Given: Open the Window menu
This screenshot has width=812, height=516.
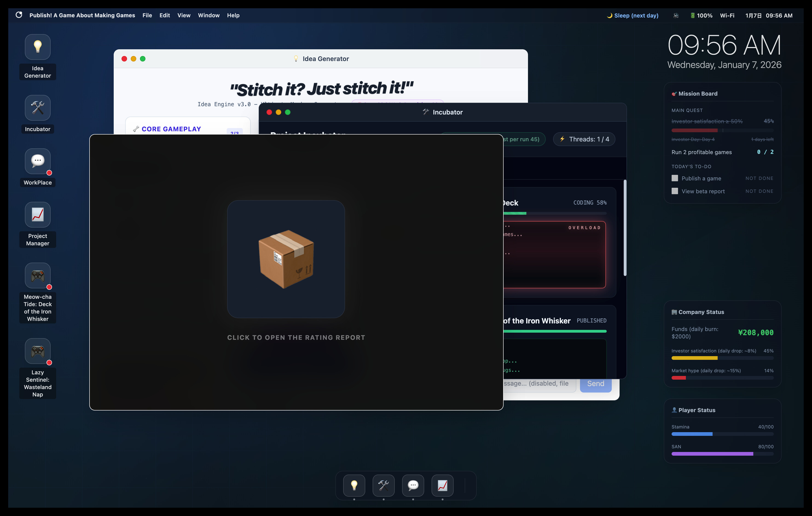Looking at the screenshot, I should click(208, 15).
